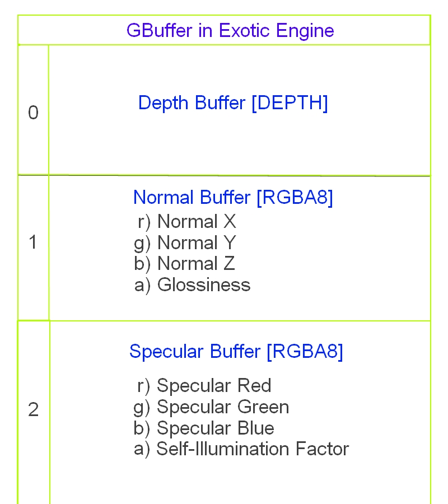
Task: Select the 'g) Specular Green' channel line
Action: click(x=211, y=407)
